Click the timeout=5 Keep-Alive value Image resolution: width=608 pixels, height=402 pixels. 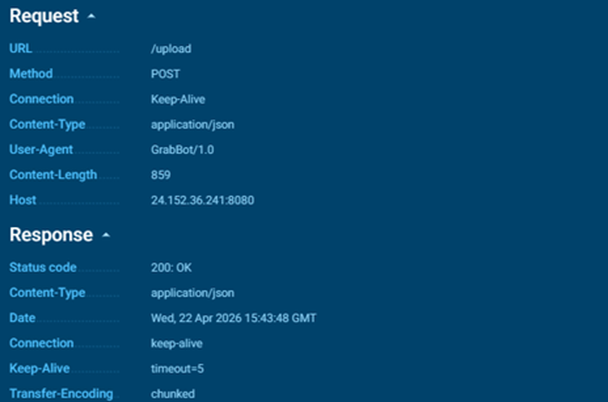coord(178,369)
